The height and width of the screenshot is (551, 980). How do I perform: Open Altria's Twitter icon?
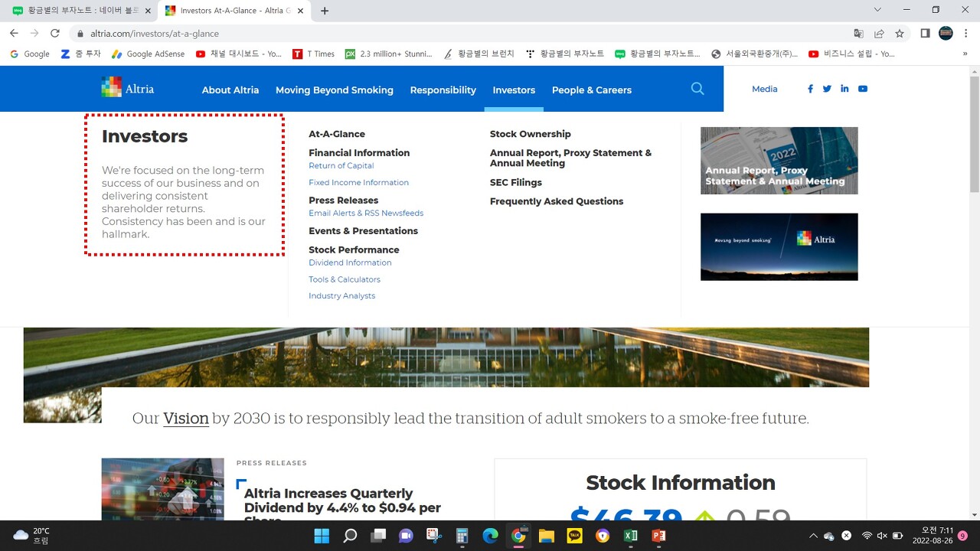pos(827,89)
